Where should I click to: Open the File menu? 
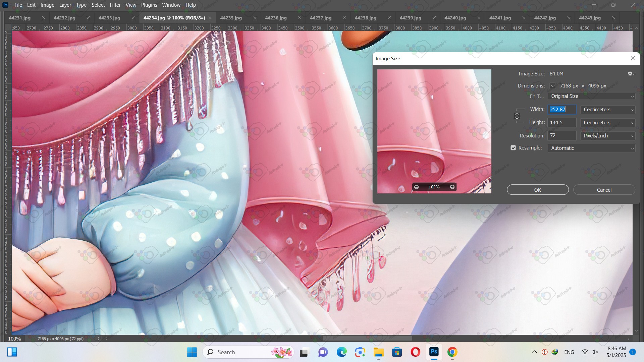[18, 5]
